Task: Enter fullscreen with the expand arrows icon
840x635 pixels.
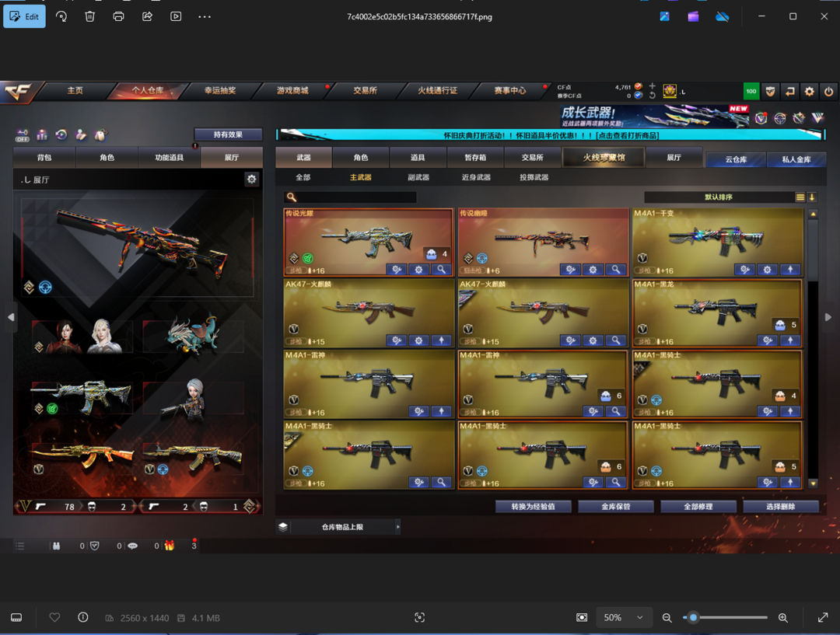Action: (x=823, y=617)
